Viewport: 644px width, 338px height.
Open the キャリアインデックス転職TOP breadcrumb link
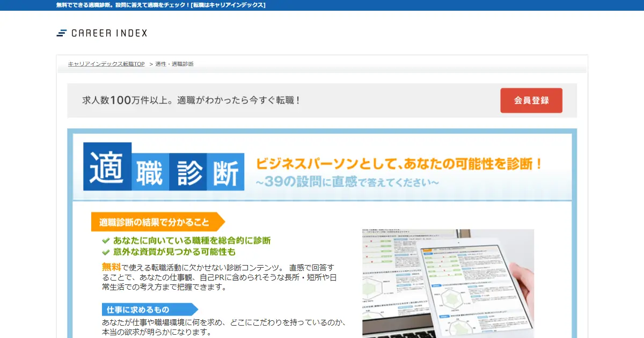[106, 64]
